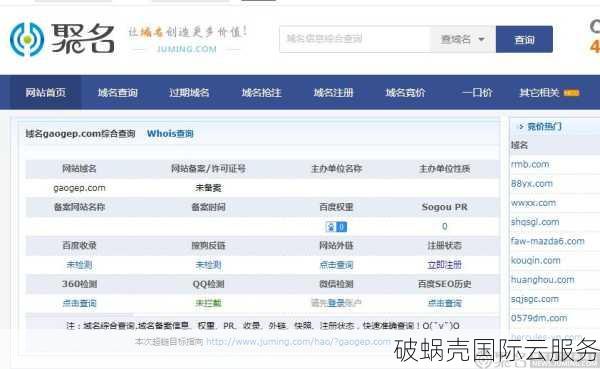Open faw-mazda6.com in the auction list

tap(548, 241)
